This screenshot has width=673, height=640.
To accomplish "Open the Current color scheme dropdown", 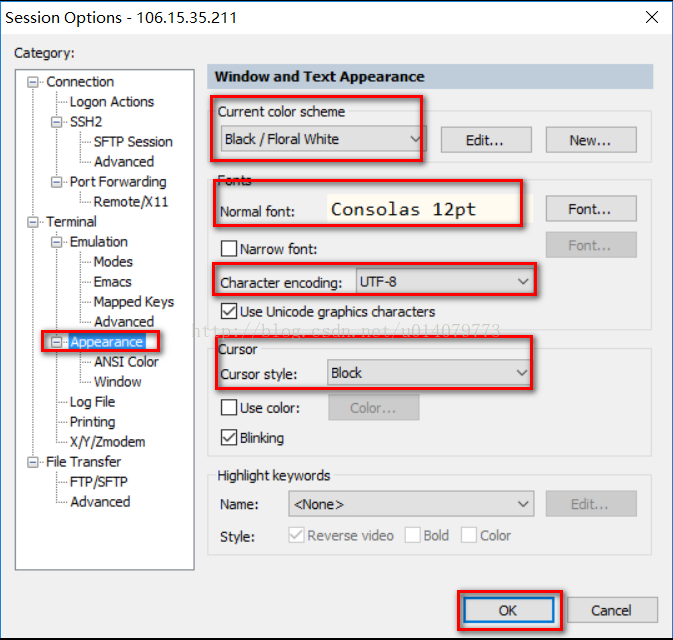I will (x=323, y=139).
